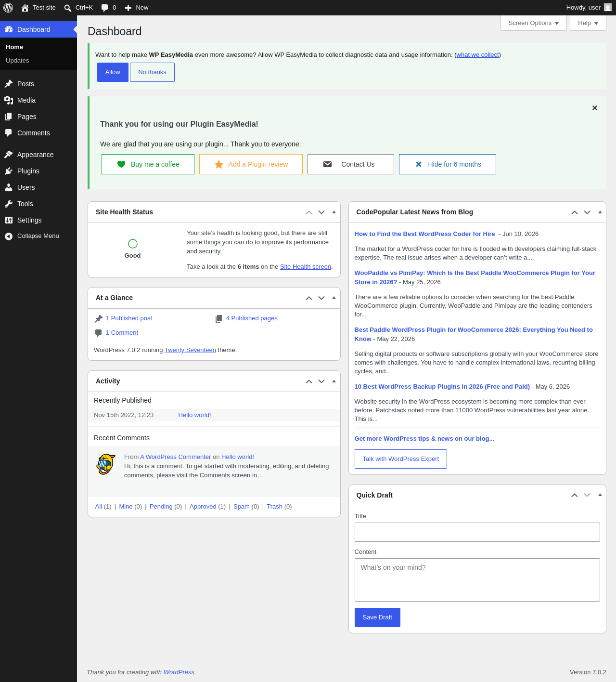The image size is (616, 682).
Task: Click Buy me a coffee button
Action: 148,164
